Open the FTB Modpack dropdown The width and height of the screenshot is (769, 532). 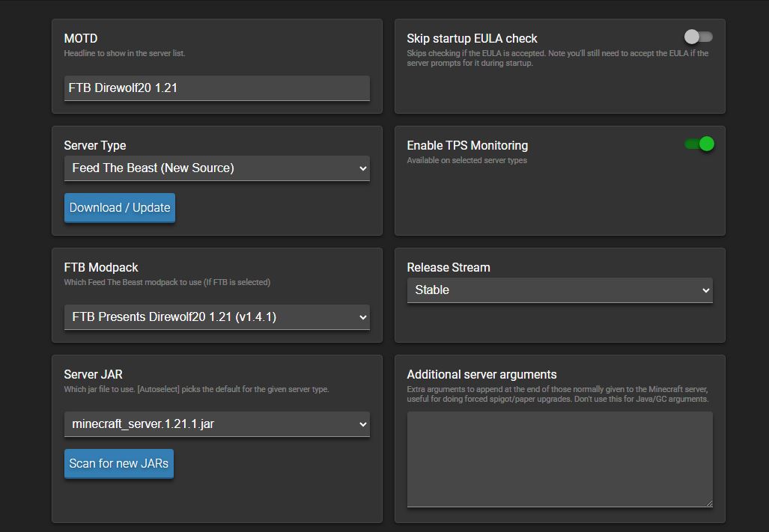216,317
